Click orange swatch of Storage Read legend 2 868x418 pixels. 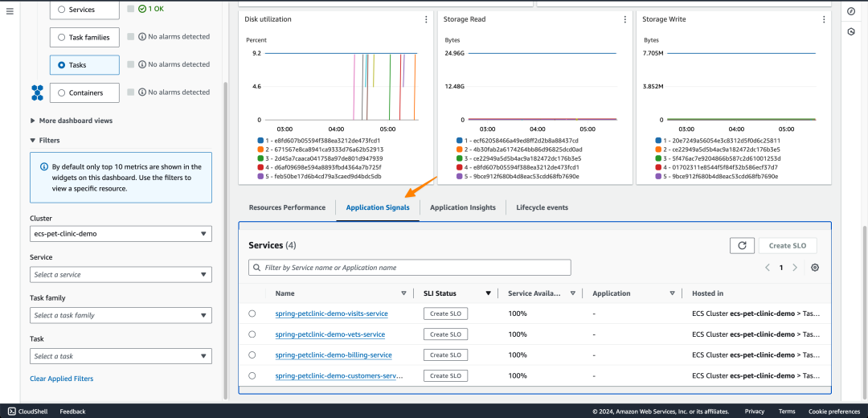(460, 150)
